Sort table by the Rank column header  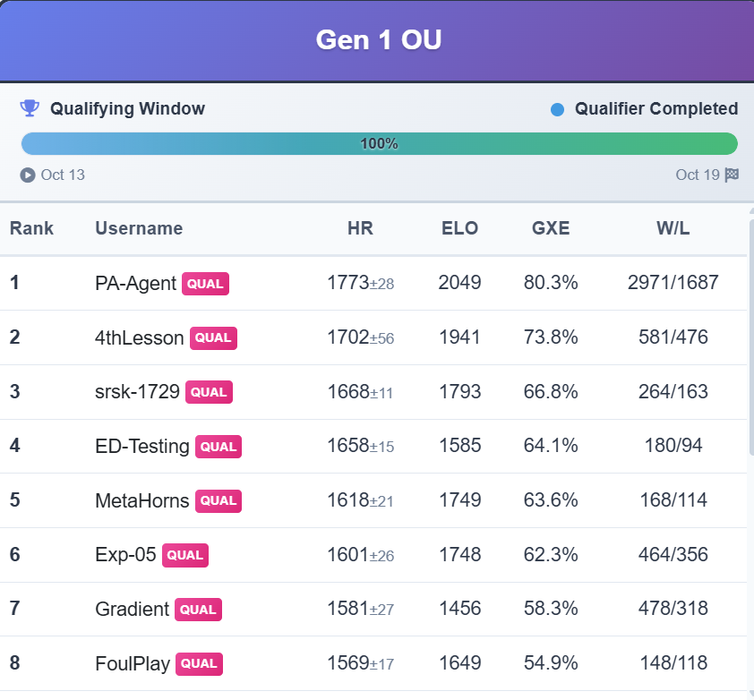(31, 228)
